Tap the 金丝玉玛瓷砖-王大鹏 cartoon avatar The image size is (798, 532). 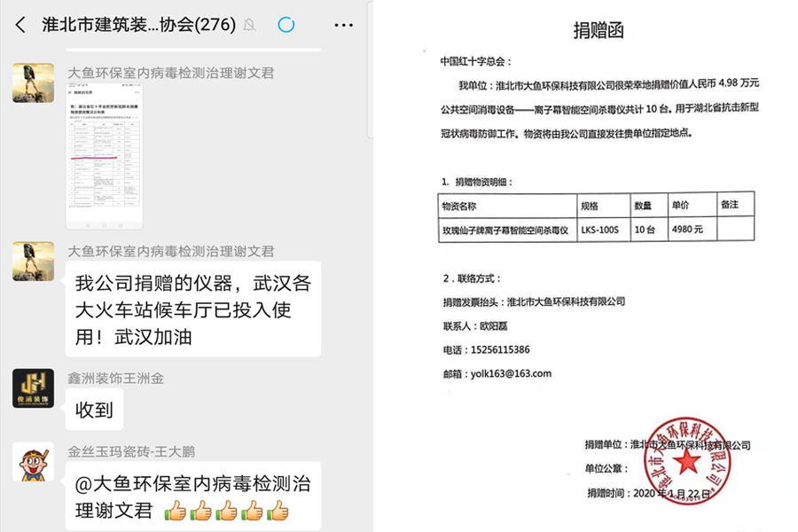tap(33, 462)
